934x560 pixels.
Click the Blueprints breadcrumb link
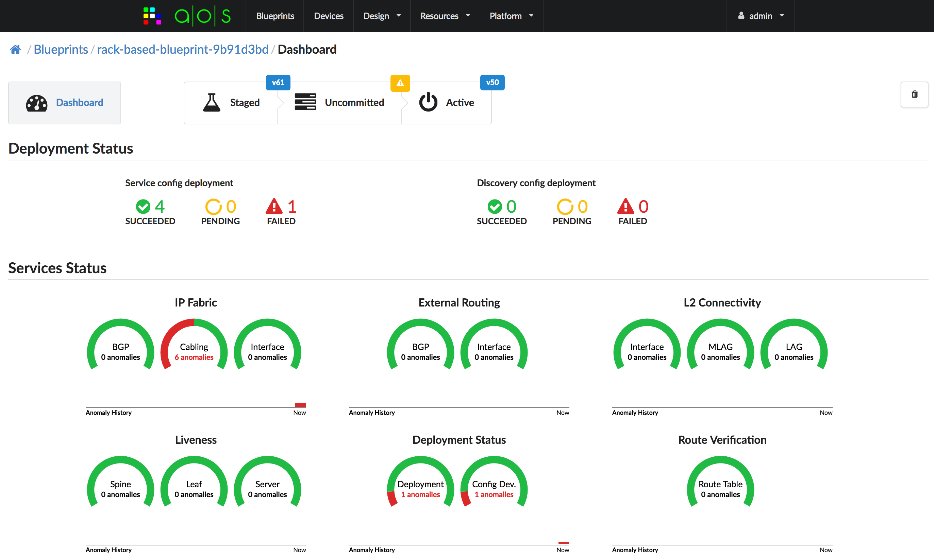pyautogui.click(x=61, y=49)
